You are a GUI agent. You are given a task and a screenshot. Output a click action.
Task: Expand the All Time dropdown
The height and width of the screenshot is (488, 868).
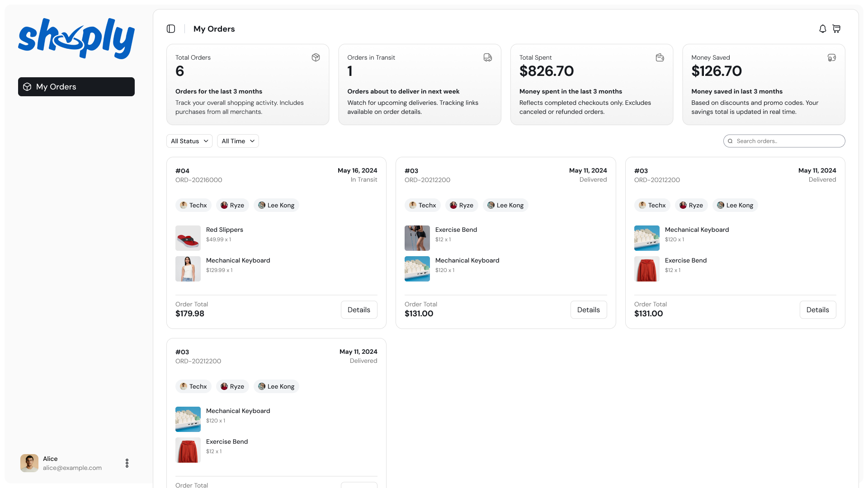coord(238,141)
